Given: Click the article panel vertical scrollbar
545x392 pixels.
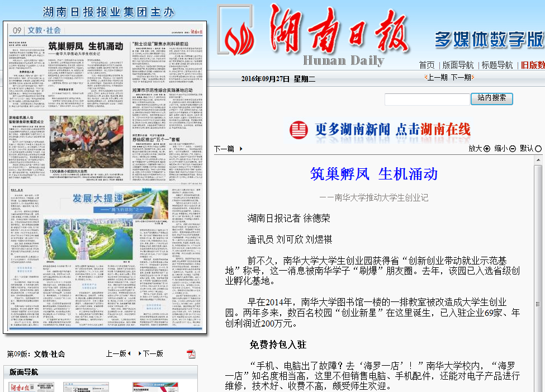Looking at the screenshot, I should [x=538, y=268].
